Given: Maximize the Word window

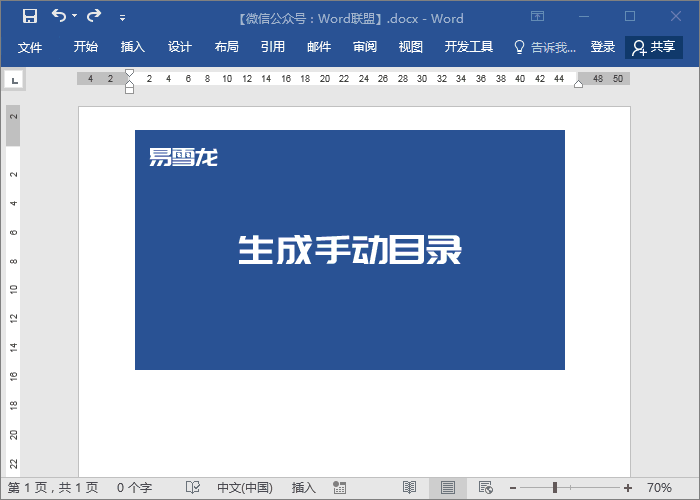Looking at the screenshot, I should coord(630,17).
